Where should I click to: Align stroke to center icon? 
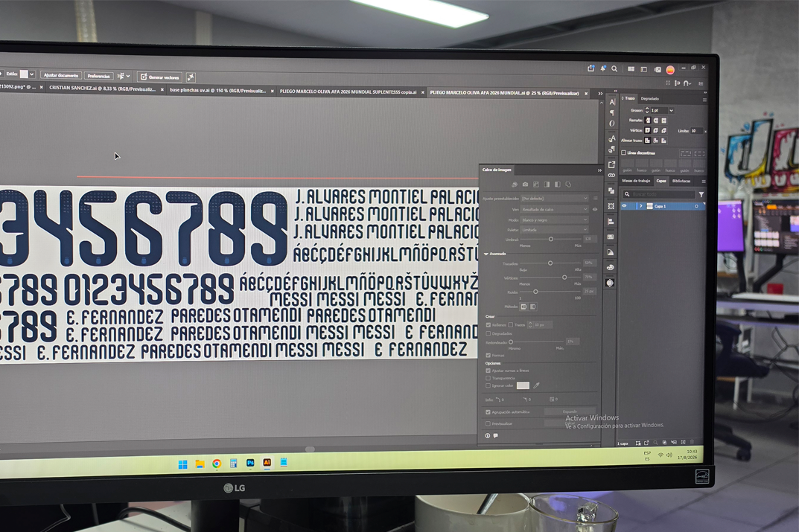(x=647, y=141)
